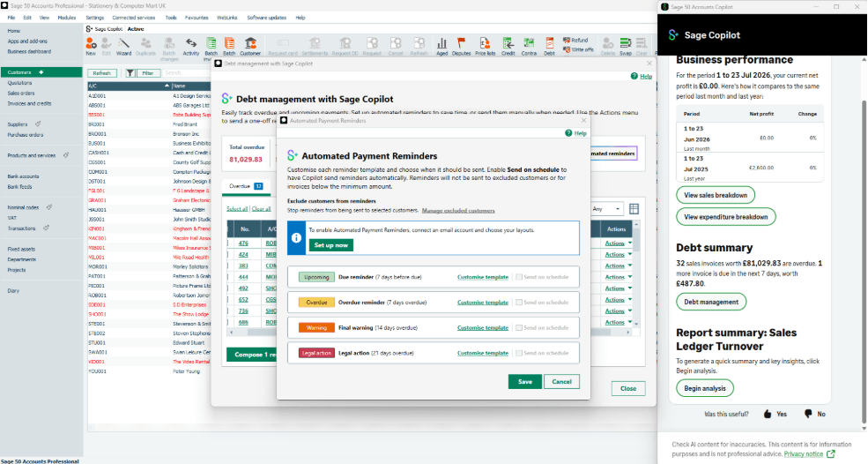
Task: Click the Privacy notice external link icon
Action: [x=830, y=454]
